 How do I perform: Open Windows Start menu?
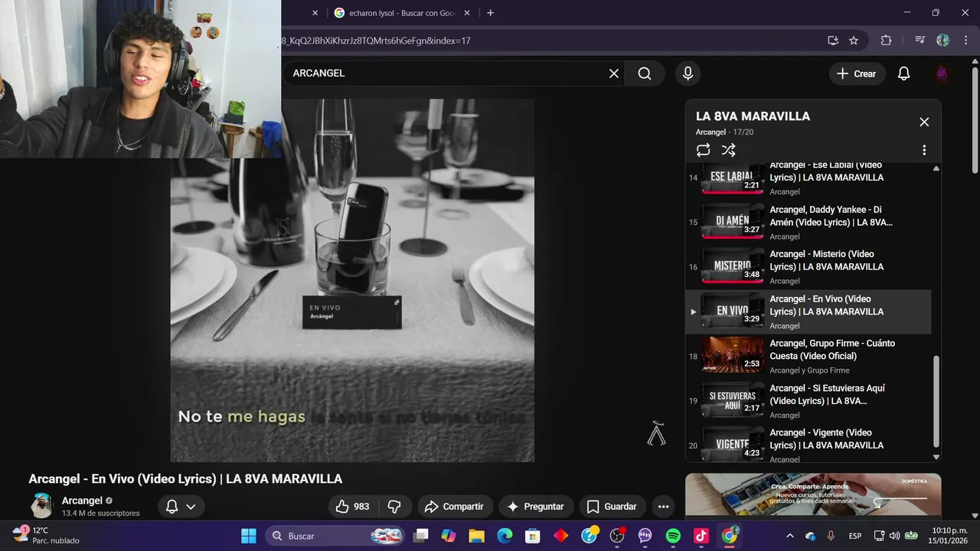[x=249, y=536]
